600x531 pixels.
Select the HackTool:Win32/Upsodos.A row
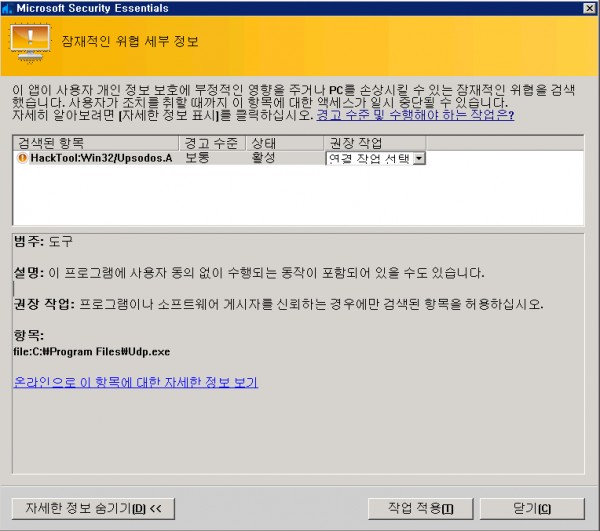[220, 158]
